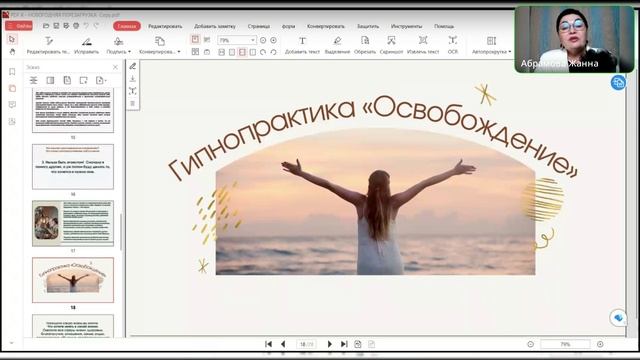
Task: Switch to the Главная tab
Action: click(x=127, y=26)
